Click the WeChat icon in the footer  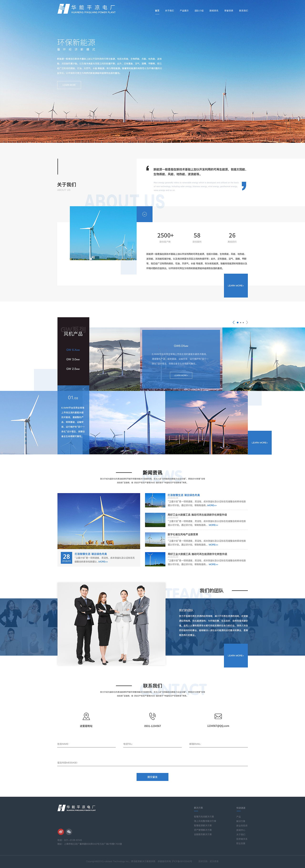(x=69, y=832)
